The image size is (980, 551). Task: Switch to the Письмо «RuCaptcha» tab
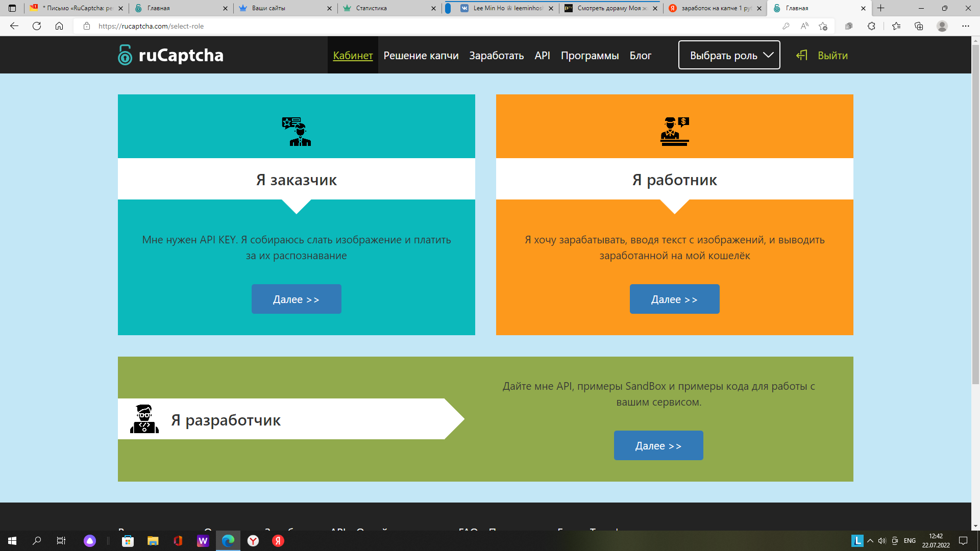[77, 8]
